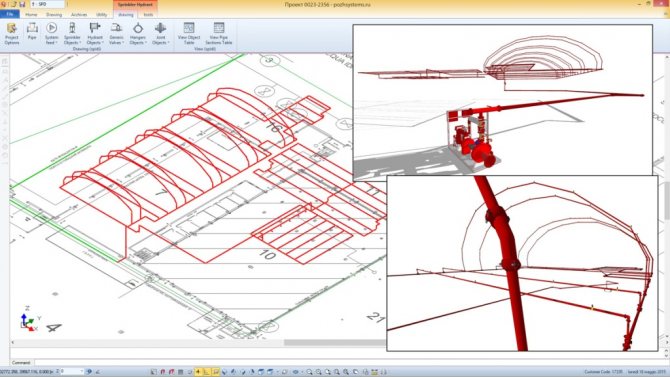The width and height of the screenshot is (670, 377).
Task: Click the blue round icon beside the Z field
Action: [x=89, y=372]
